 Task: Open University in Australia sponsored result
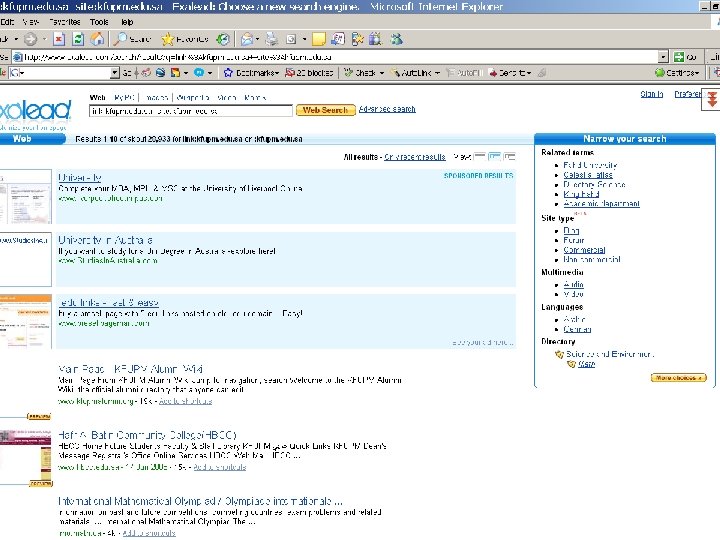point(105,240)
